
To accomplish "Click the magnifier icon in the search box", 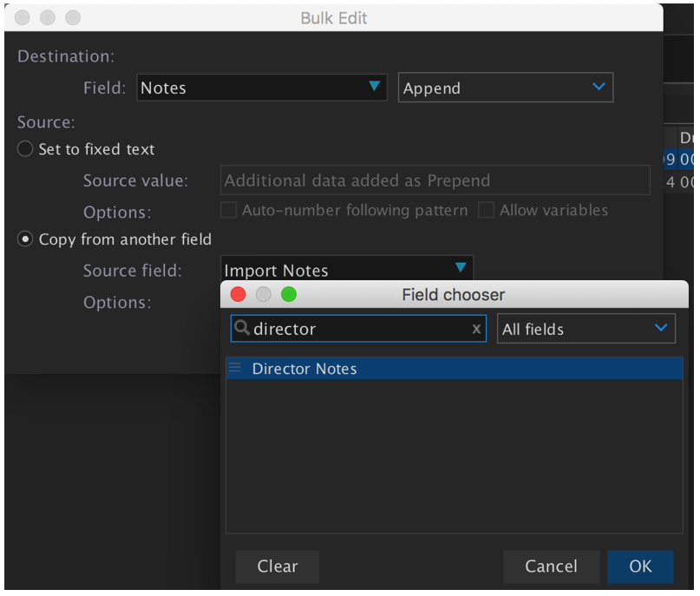I will pyautogui.click(x=242, y=329).
